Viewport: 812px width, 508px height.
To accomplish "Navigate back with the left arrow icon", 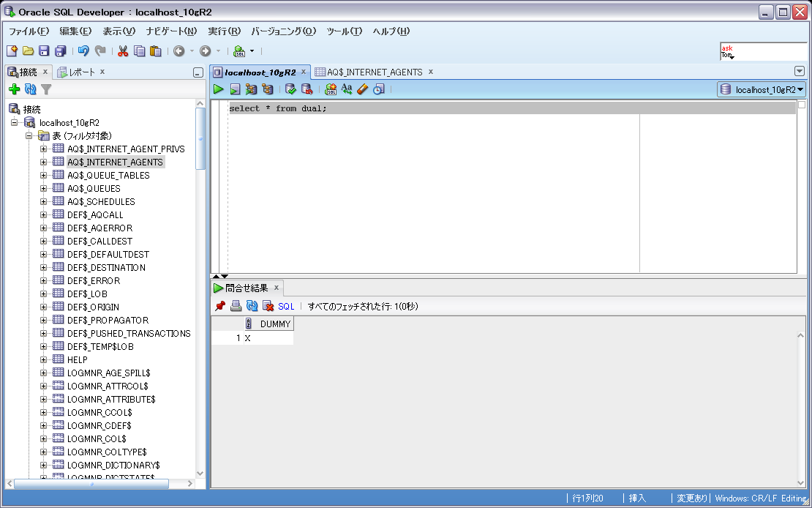I will point(179,51).
